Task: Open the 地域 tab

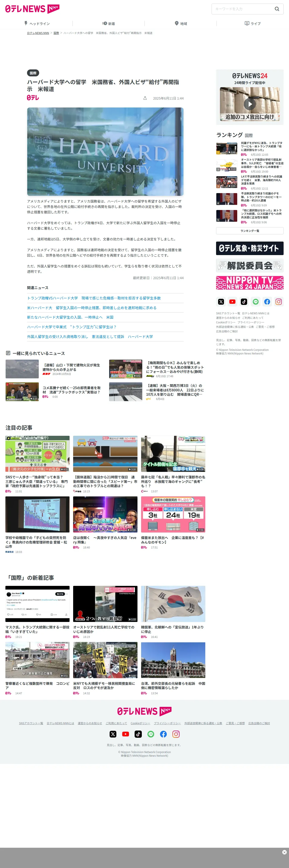Action: 181,24
